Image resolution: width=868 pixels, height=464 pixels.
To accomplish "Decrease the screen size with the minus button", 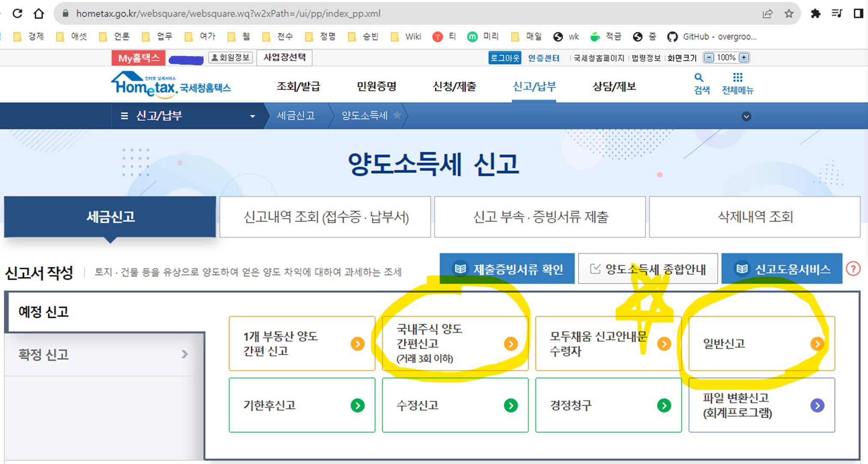I will pos(709,57).
